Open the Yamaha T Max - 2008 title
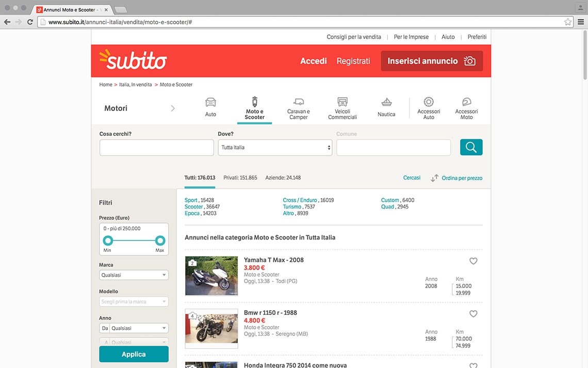588x368 pixels. click(274, 260)
